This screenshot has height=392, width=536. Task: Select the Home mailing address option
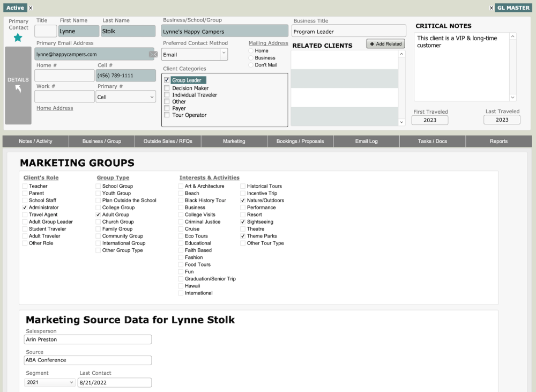251,50
